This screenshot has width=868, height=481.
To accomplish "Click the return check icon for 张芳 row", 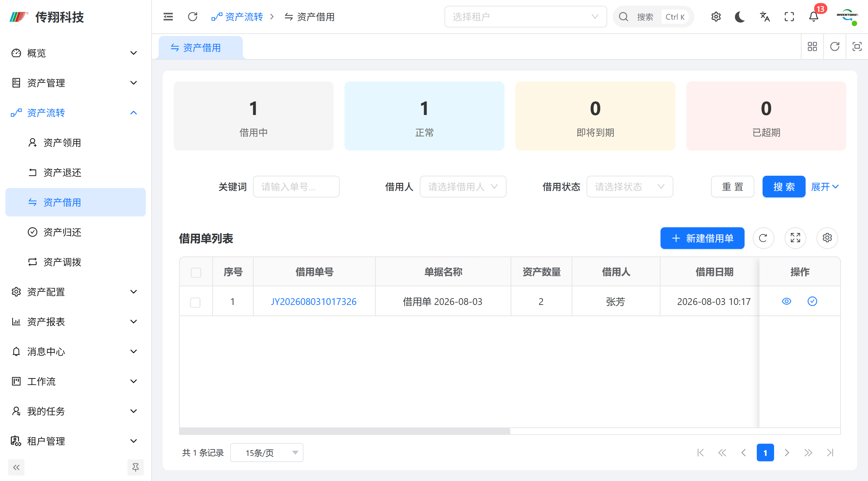I will [812, 301].
